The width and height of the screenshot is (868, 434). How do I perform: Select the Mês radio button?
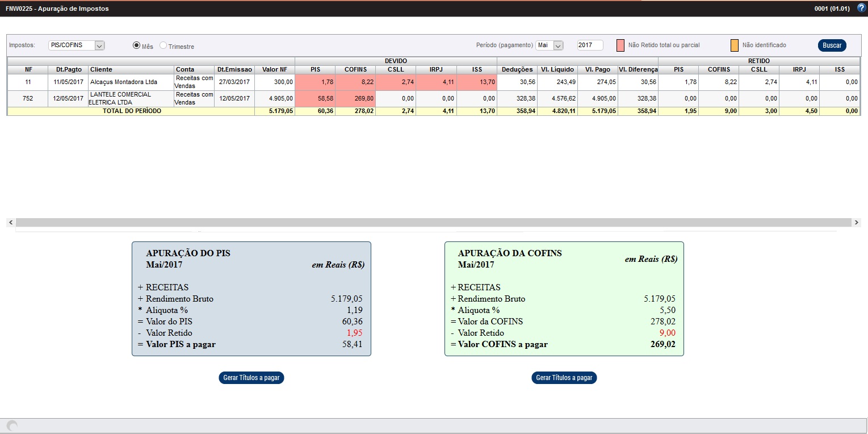(x=136, y=45)
